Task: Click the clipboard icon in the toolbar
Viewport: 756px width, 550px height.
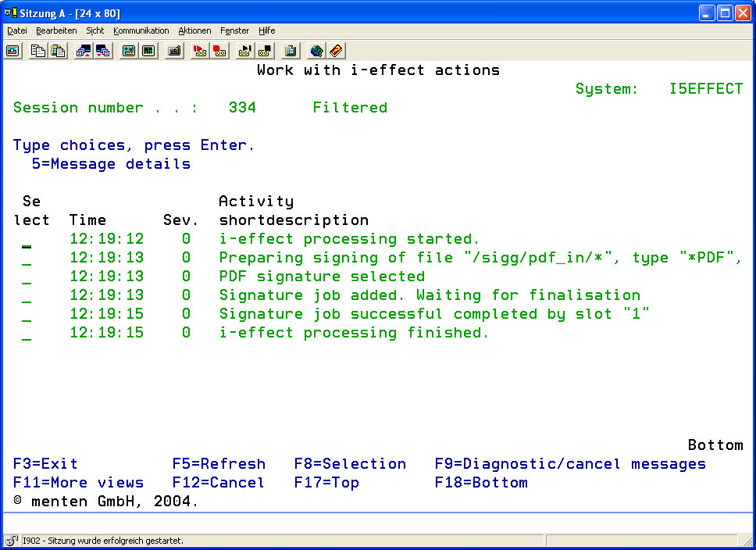Action: tap(291, 51)
